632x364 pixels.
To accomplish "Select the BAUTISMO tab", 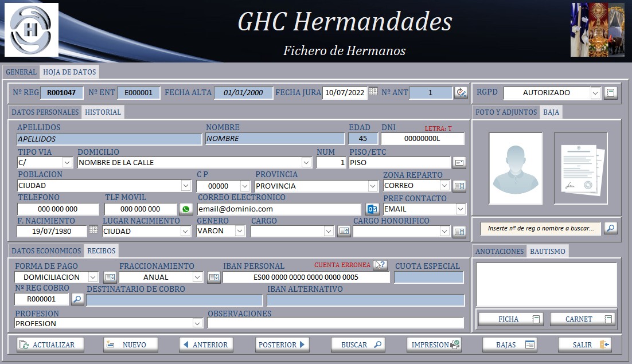I will pyautogui.click(x=547, y=251).
